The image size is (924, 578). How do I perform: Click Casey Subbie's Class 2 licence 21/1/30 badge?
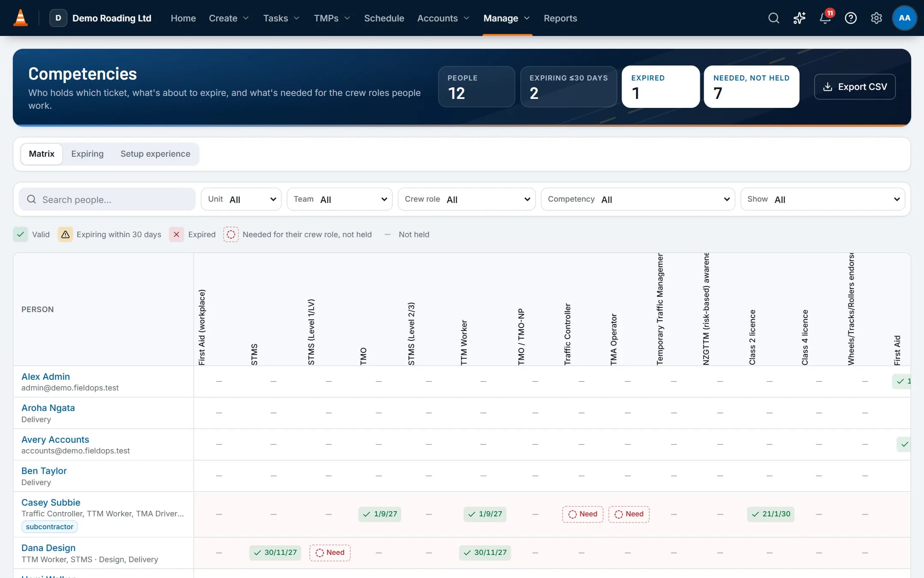770,514
